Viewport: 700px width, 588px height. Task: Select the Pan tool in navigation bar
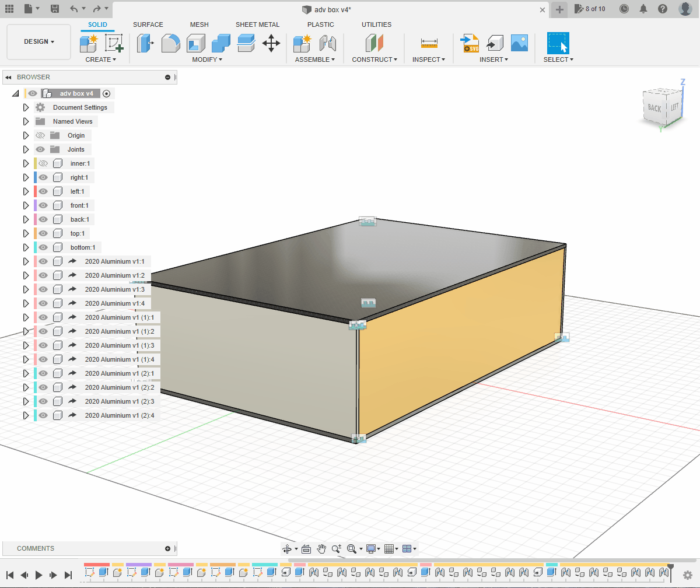tap(321, 548)
